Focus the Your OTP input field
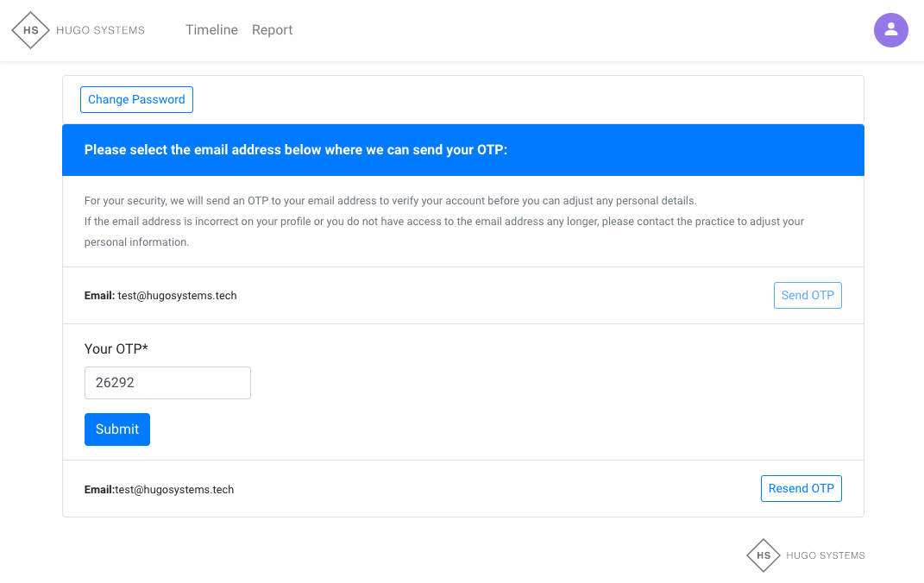This screenshot has width=924, height=583. 167,383
